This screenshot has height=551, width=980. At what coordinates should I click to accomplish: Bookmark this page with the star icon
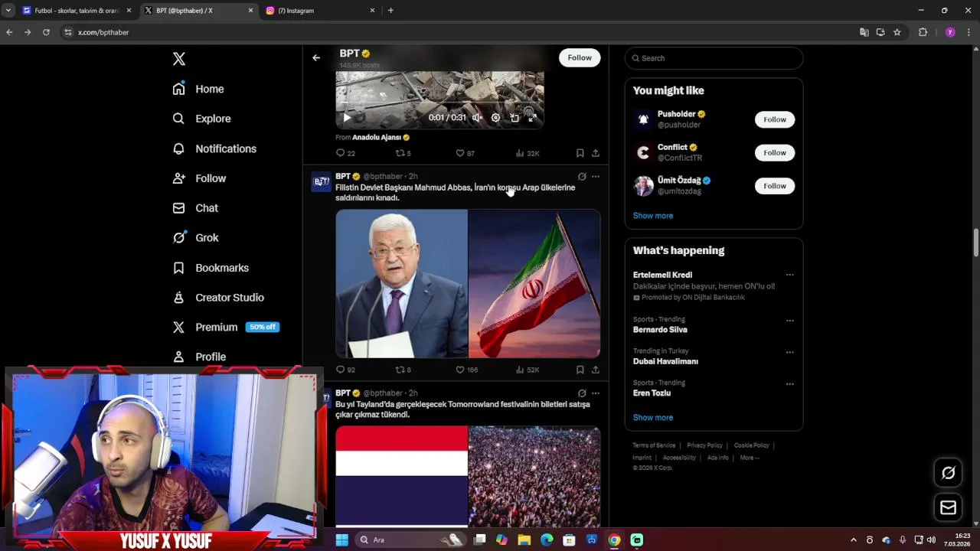coord(897,32)
